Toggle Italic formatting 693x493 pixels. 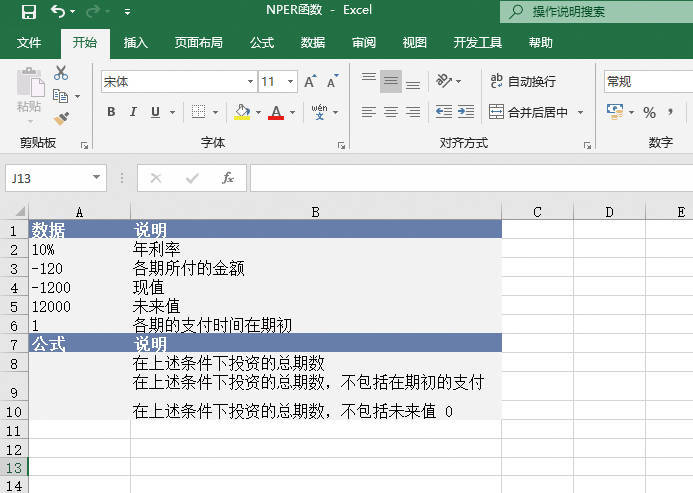[x=134, y=112]
